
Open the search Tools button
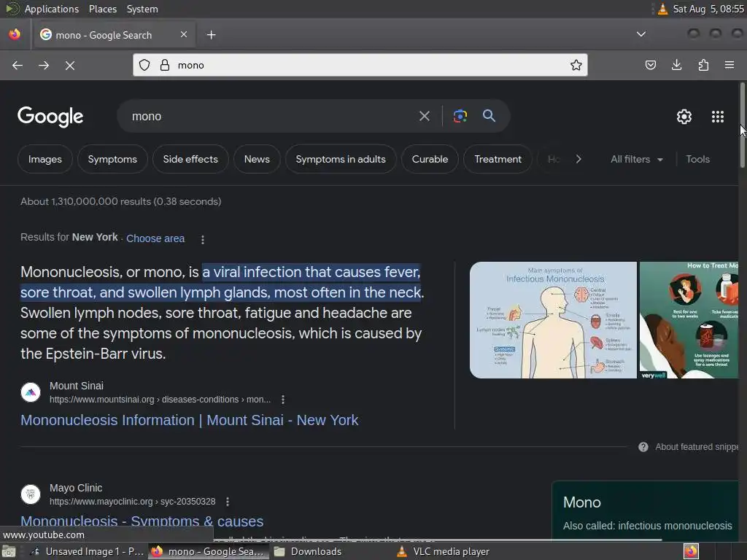coord(697,159)
